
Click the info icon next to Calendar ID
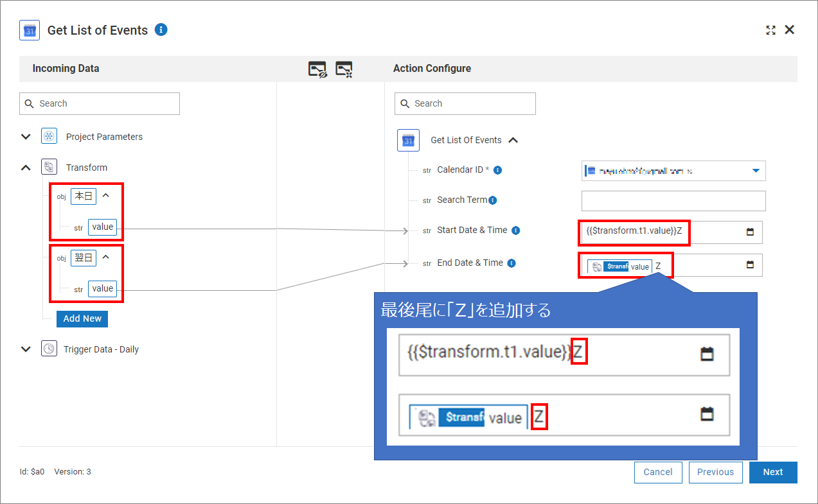click(497, 170)
